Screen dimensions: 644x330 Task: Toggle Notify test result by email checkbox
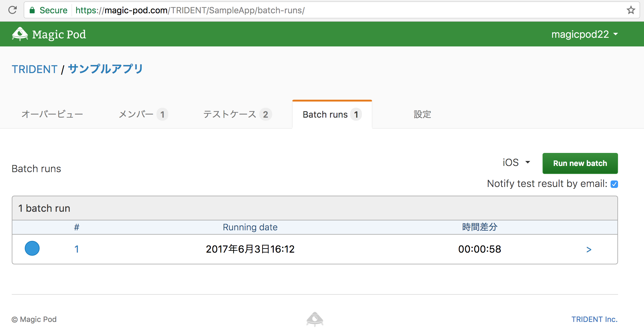(x=614, y=184)
